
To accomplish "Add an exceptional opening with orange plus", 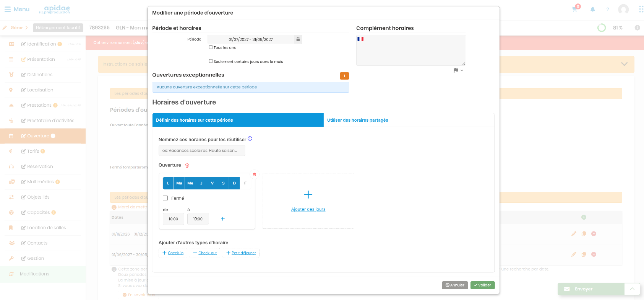I will pos(344,76).
